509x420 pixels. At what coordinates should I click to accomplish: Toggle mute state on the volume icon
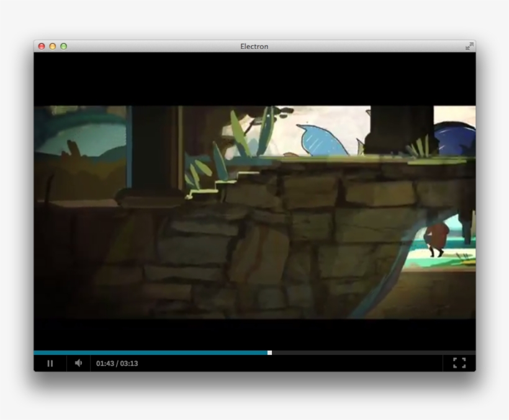78,362
